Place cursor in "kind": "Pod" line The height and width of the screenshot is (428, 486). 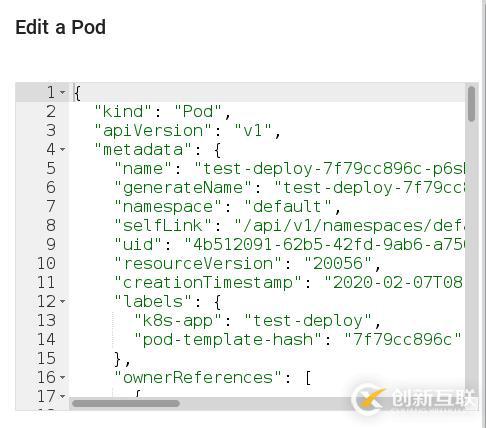point(163,112)
